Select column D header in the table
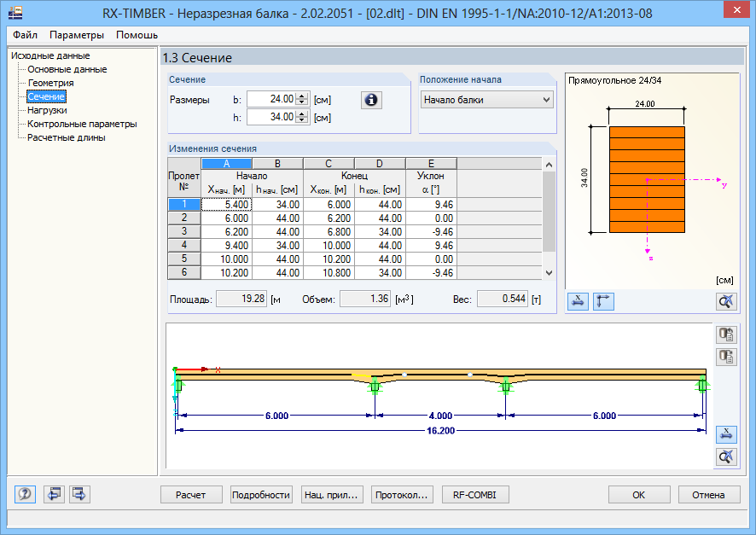 pyautogui.click(x=380, y=163)
